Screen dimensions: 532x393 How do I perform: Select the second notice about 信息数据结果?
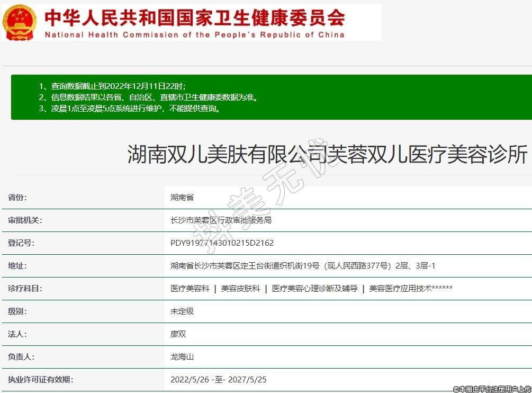(x=148, y=97)
